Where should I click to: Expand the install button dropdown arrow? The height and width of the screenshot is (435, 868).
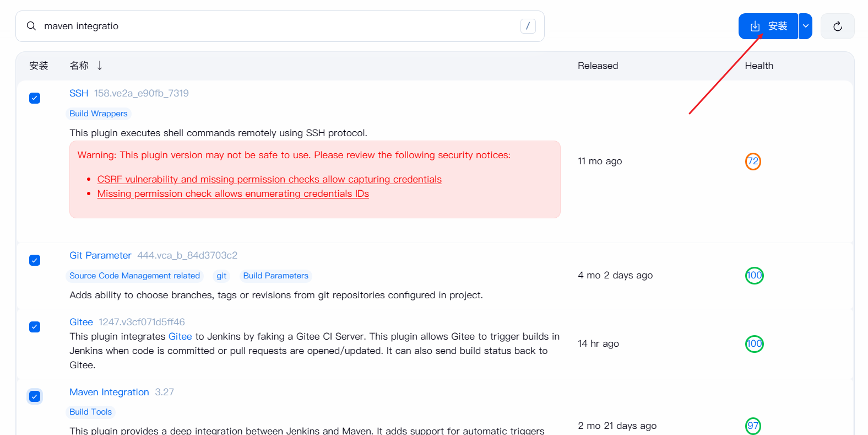pyautogui.click(x=805, y=26)
